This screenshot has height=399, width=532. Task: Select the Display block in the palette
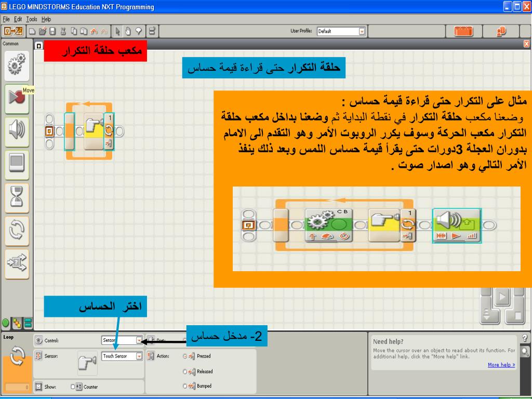pos(17,165)
